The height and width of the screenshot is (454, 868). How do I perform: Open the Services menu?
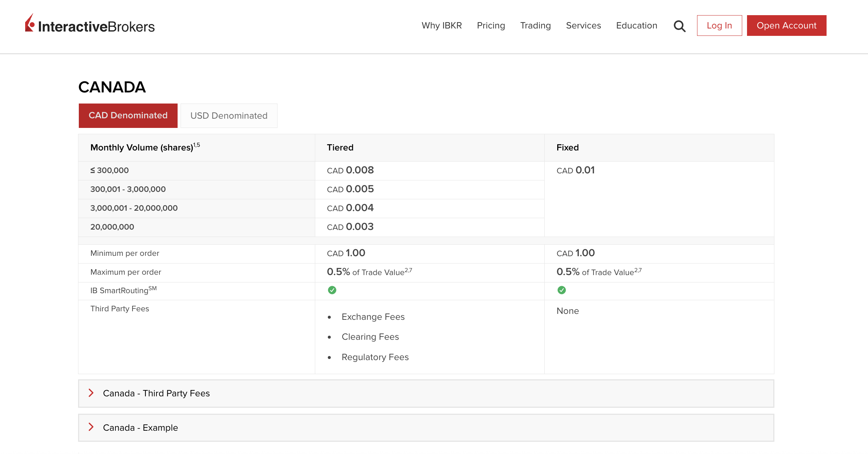coord(583,26)
